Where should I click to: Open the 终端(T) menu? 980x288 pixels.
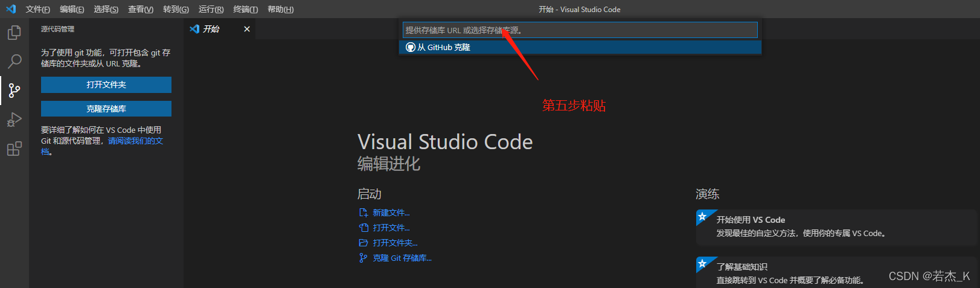(246, 9)
